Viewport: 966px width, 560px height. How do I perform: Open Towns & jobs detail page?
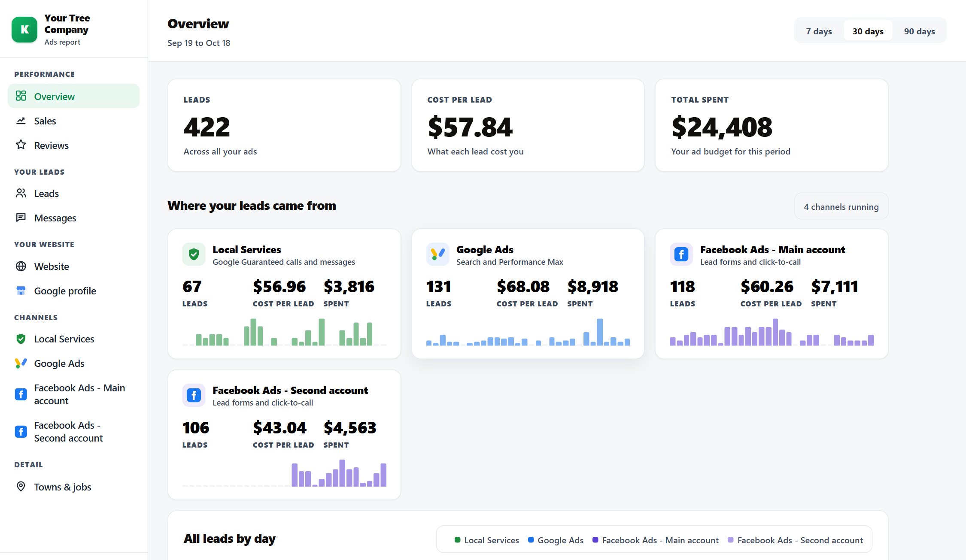[x=73, y=487]
